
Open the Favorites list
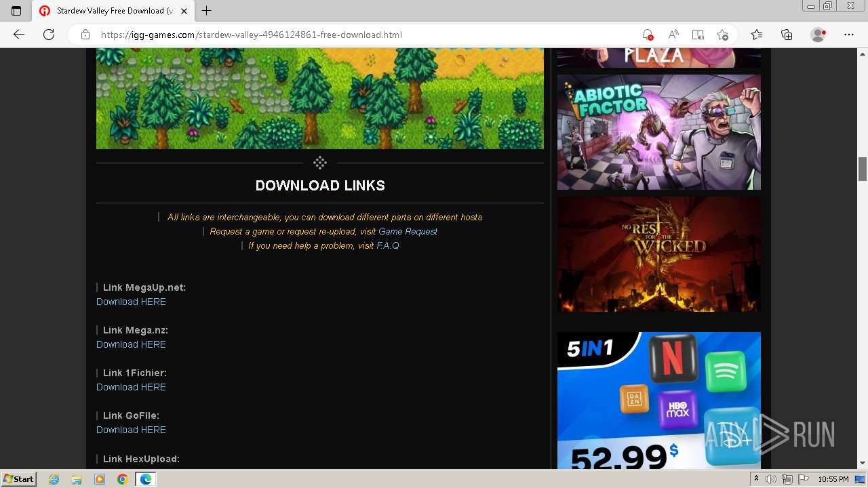(x=757, y=35)
